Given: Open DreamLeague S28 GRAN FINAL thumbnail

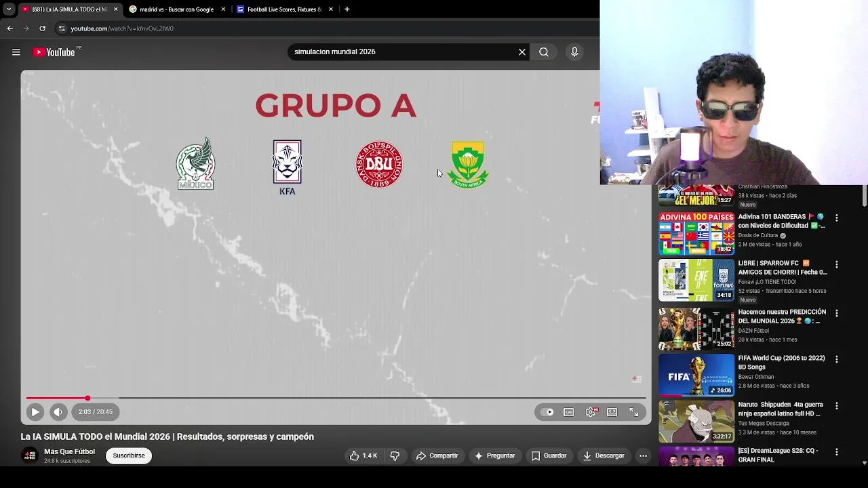Looking at the screenshot, I should [x=696, y=456].
